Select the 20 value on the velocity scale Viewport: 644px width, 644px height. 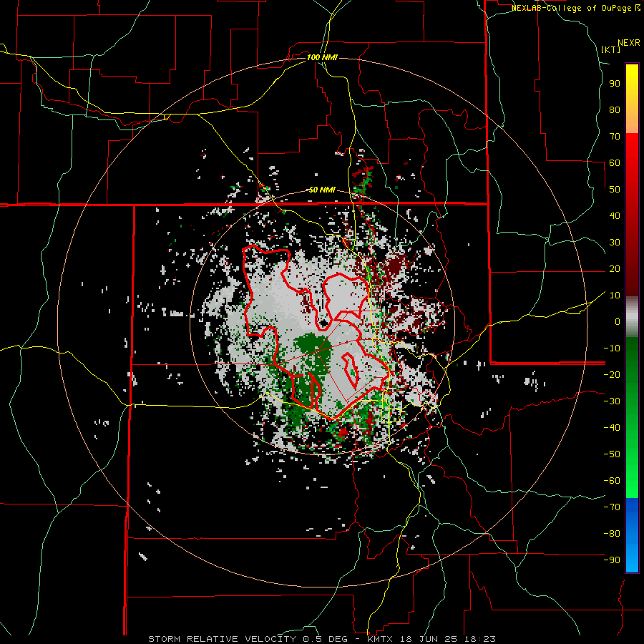coord(615,268)
